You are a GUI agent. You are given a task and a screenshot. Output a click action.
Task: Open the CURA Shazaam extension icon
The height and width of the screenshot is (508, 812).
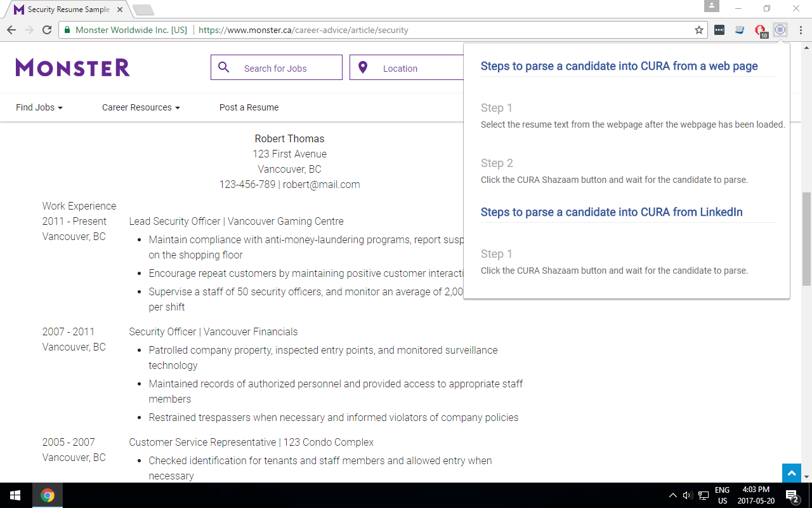point(780,29)
